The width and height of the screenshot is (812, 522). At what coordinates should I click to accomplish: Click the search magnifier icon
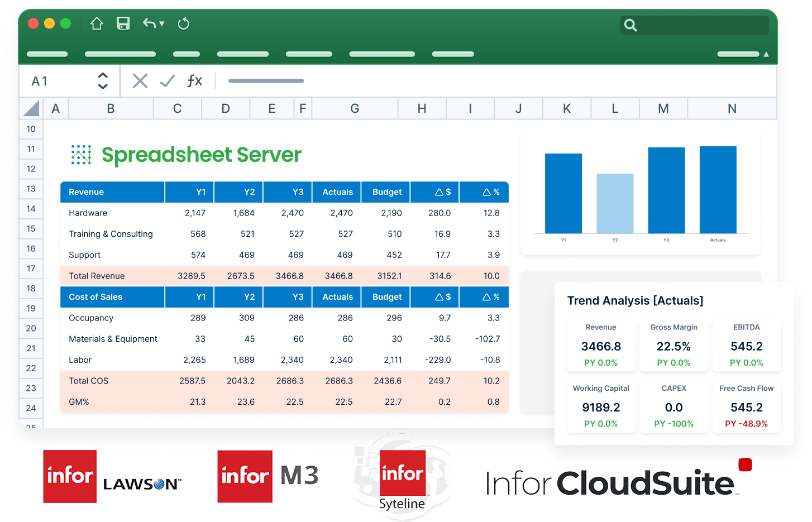coord(631,25)
